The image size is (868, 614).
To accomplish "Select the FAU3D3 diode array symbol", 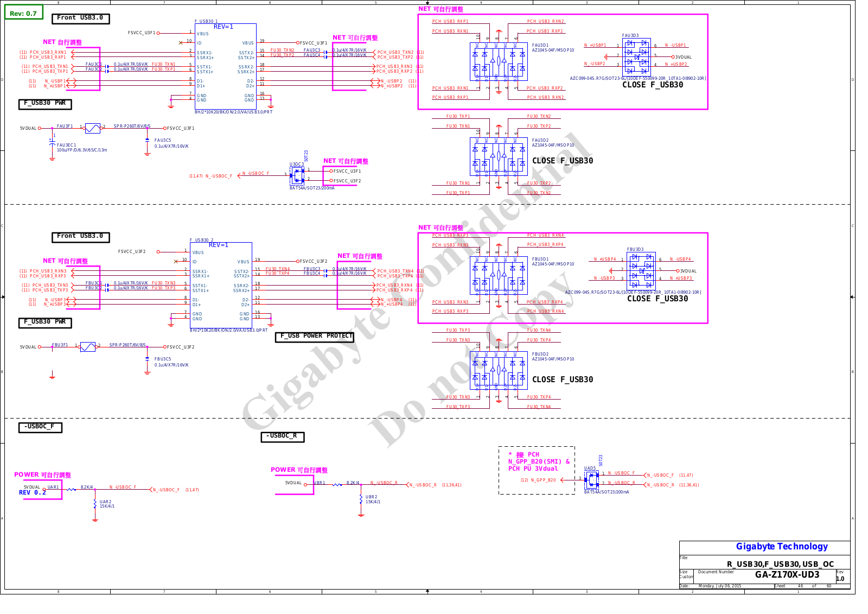I will [x=637, y=57].
